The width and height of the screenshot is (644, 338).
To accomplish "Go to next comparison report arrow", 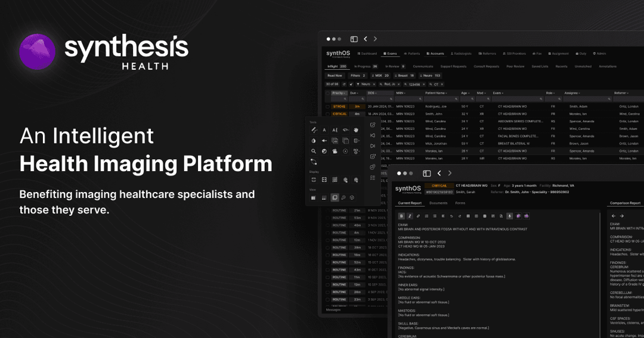I will (x=622, y=216).
